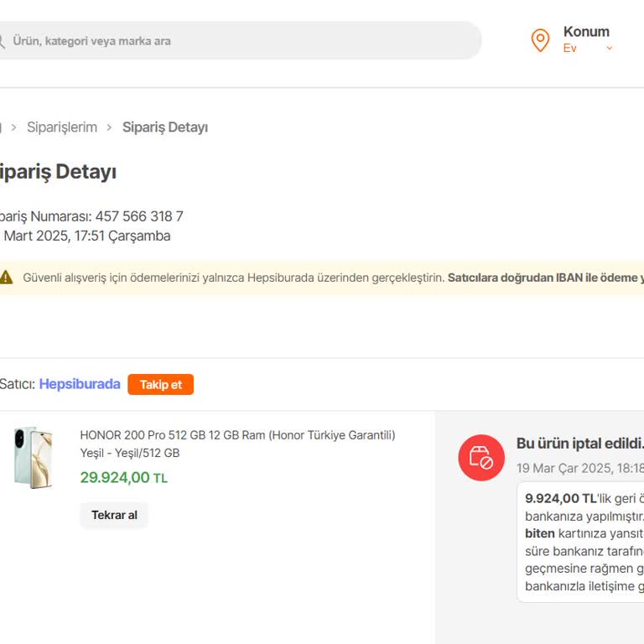
Task: Click the bold IBAN payment warning text
Action: point(546,278)
